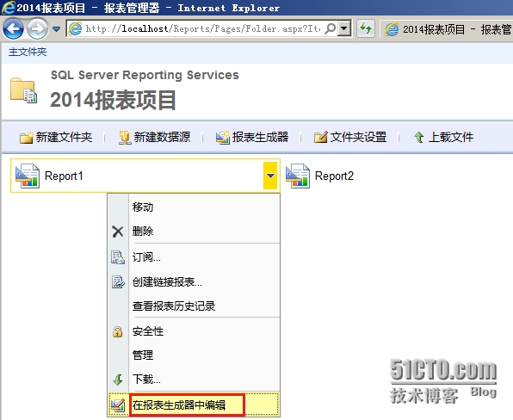Click the 在报表生成器中编辑 edit icon
Image resolution: width=513 pixels, height=420 pixels.
tap(118, 405)
